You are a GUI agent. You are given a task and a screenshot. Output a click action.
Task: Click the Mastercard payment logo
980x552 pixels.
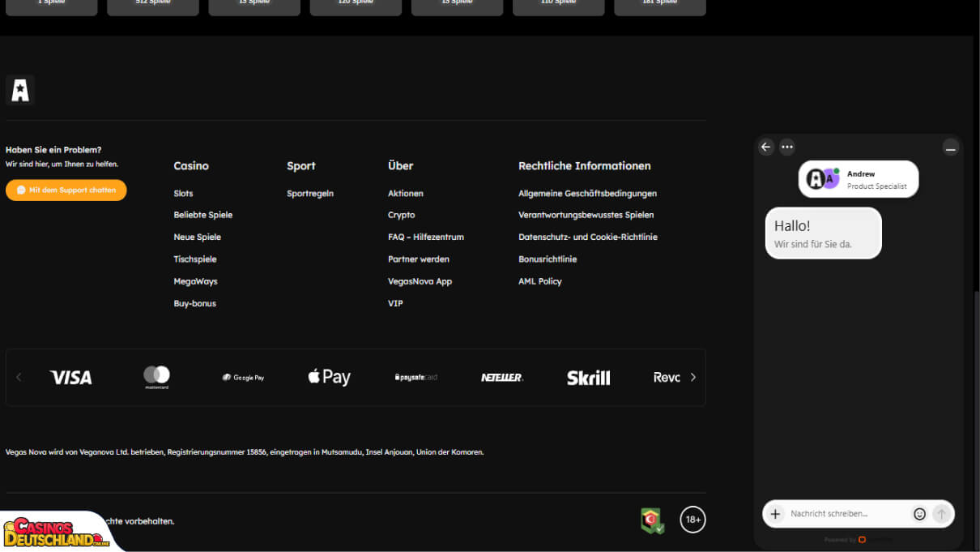[157, 377]
